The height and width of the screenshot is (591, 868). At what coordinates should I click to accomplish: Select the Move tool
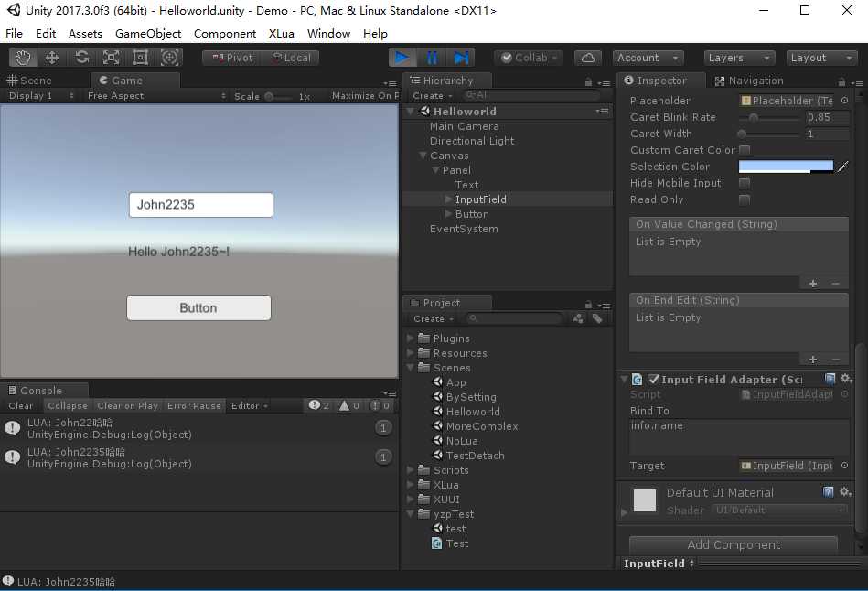coord(52,58)
